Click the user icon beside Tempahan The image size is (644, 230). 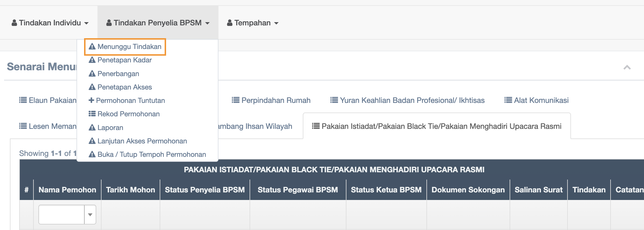(x=230, y=23)
